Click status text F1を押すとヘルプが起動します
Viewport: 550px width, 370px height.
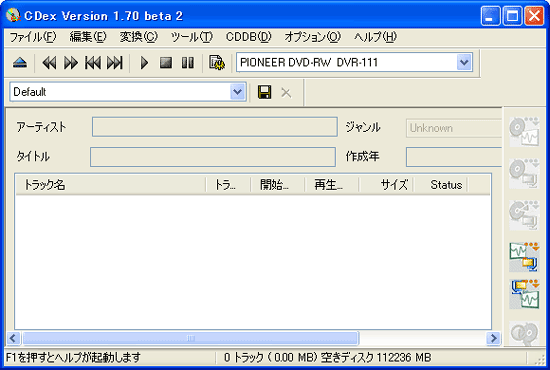(73, 357)
